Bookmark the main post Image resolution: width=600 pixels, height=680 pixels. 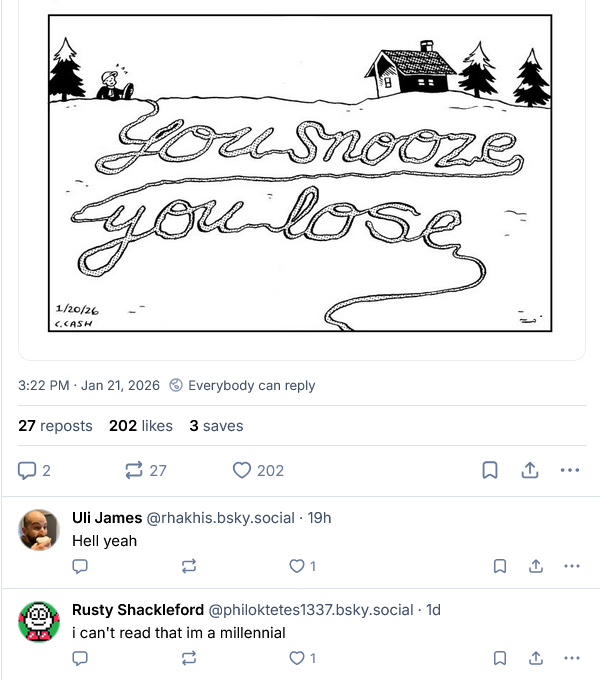click(490, 470)
